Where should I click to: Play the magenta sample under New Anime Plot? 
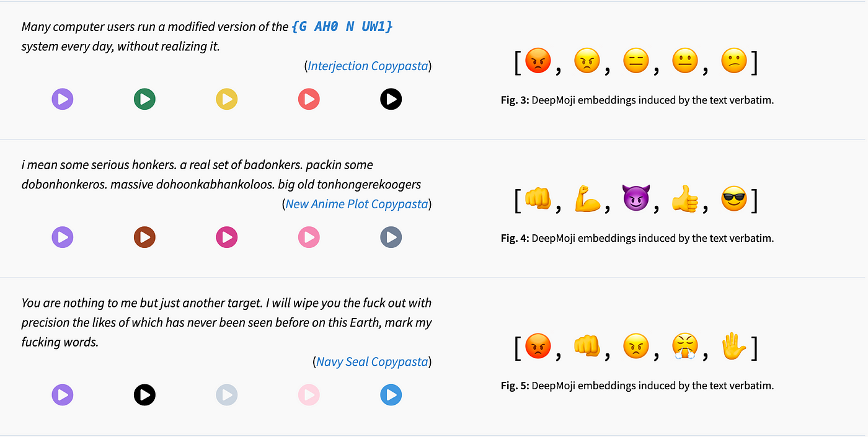[x=226, y=237]
